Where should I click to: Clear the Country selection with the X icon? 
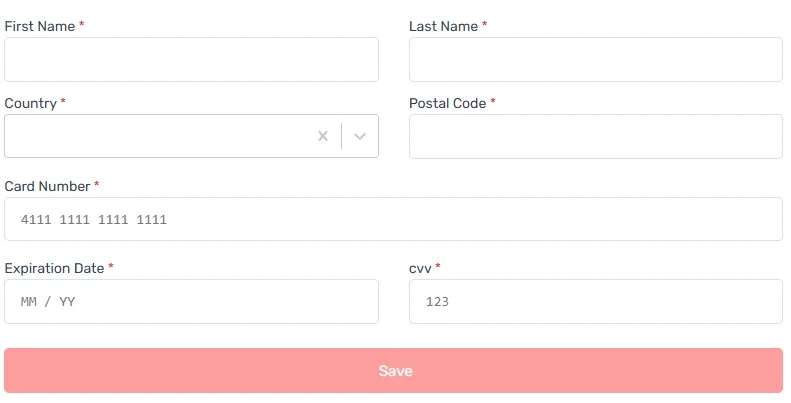pos(322,136)
